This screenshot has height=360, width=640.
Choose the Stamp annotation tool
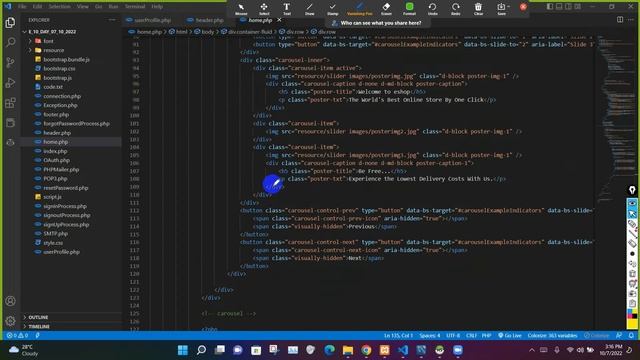pos(333,9)
